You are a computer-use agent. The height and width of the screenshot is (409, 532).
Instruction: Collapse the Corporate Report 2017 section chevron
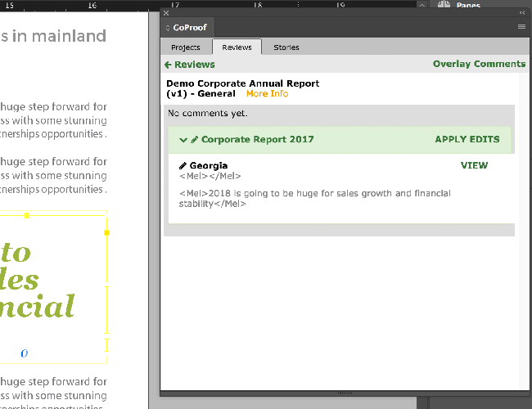coord(183,140)
